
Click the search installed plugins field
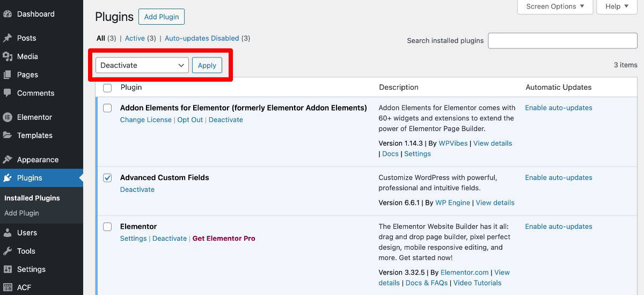[x=562, y=40]
